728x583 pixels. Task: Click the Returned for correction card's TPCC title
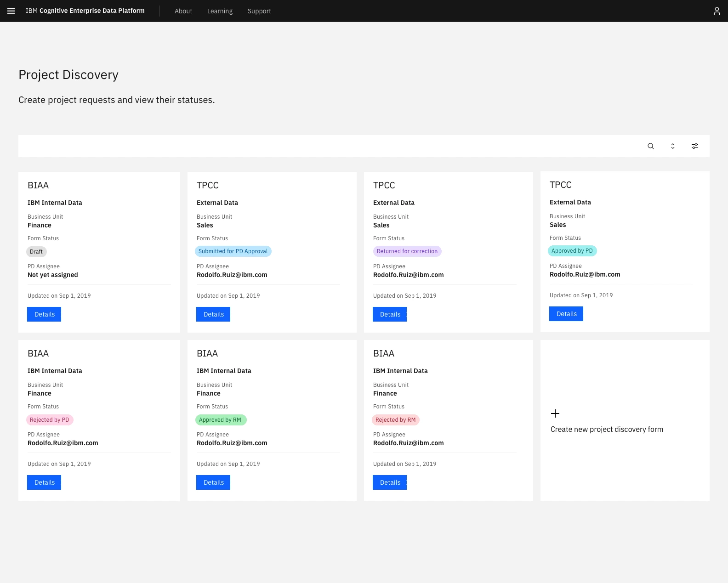click(x=384, y=185)
